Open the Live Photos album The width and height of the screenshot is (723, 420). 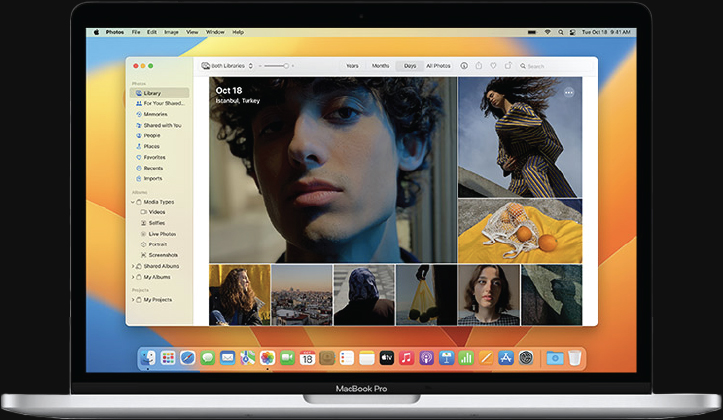(x=160, y=234)
